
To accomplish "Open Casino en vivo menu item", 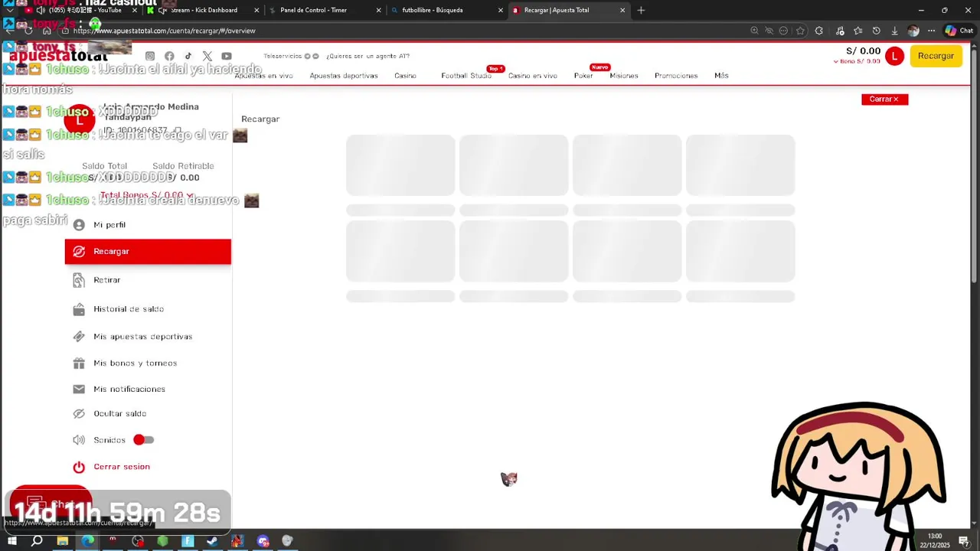I will [533, 76].
